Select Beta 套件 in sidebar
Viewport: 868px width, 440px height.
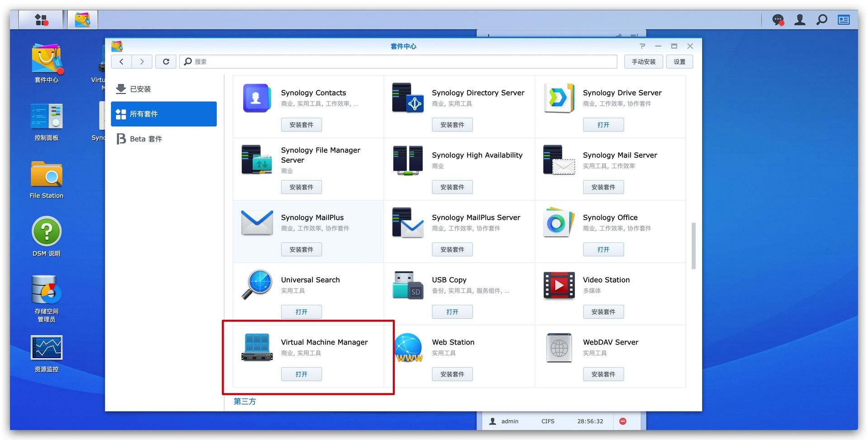click(x=164, y=139)
